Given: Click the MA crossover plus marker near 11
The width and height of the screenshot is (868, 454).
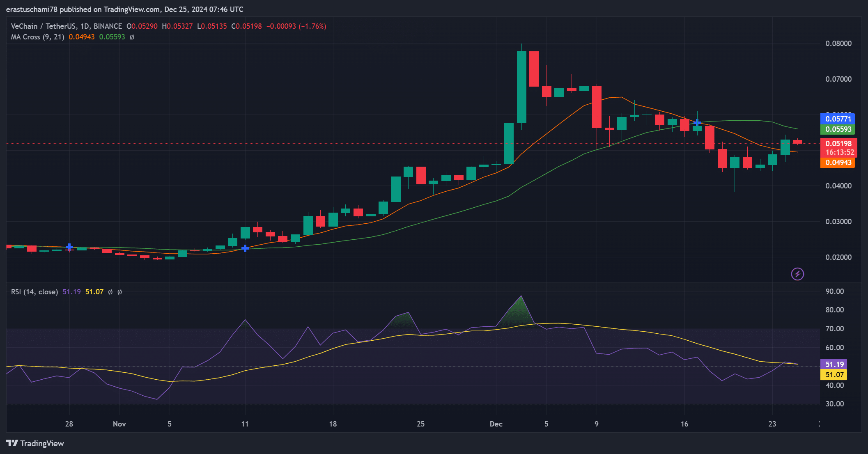Looking at the screenshot, I should click(x=245, y=248).
